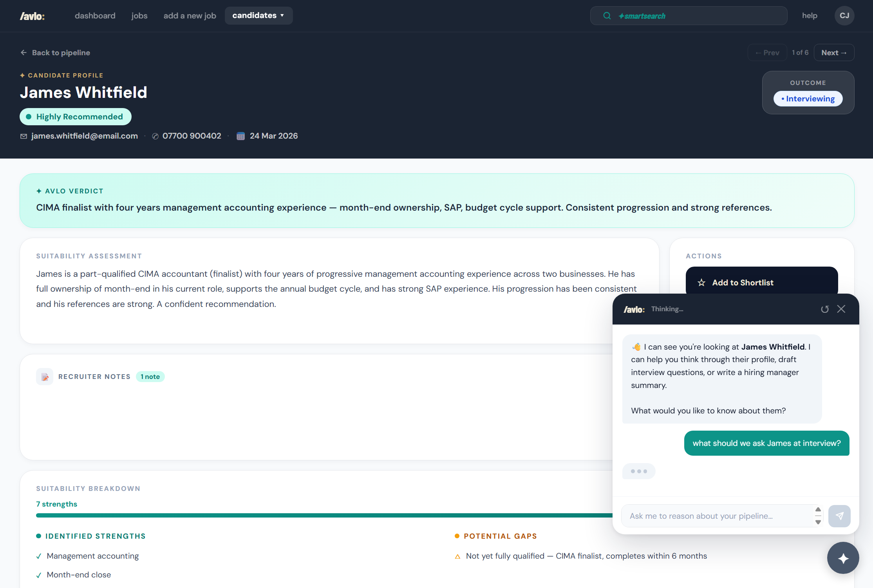Click the strengths progress bar
This screenshot has width=873, height=588.
(x=324, y=516)
